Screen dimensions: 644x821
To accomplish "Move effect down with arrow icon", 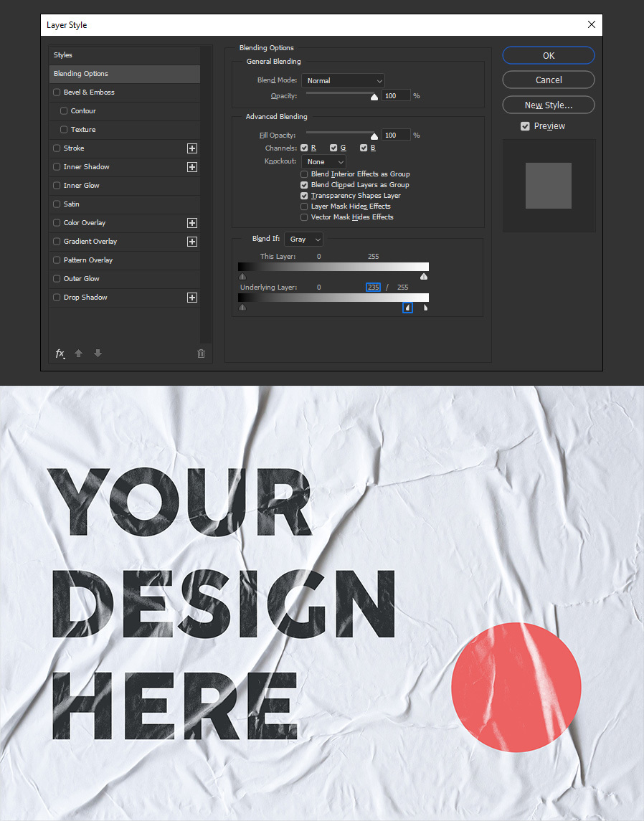I will 98,353.
